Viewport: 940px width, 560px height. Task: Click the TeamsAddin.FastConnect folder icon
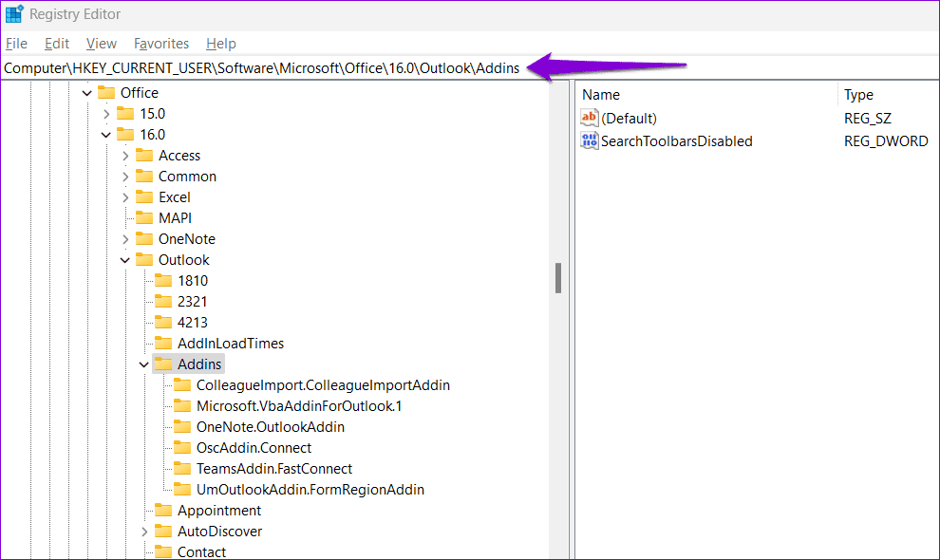(182, 468)
